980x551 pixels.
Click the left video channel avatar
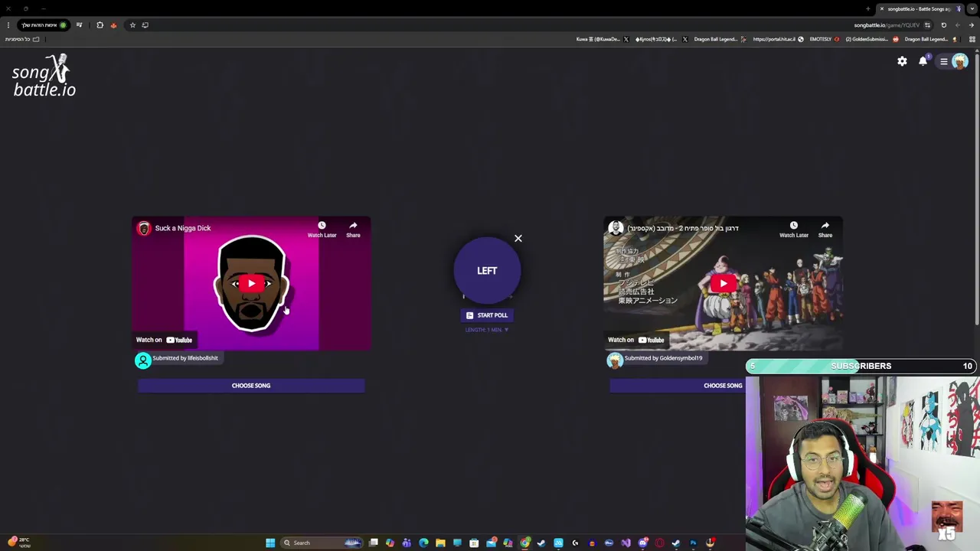(x=144, y=228)
